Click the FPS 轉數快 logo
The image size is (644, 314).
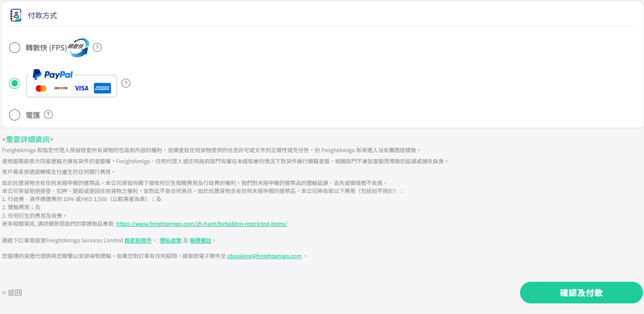click(79, 47)
